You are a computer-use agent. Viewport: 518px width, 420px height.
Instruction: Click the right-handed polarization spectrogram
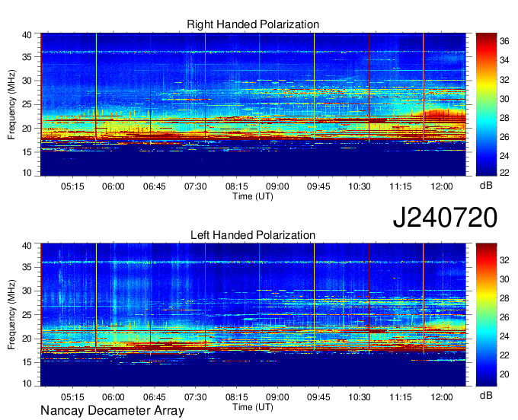(253, 104)
